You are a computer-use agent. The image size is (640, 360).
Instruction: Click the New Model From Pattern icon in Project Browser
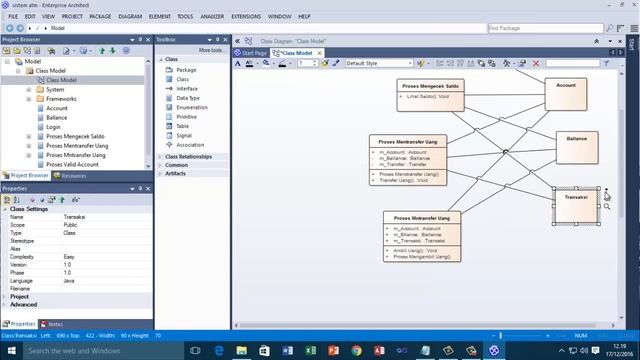click(7, 51)
